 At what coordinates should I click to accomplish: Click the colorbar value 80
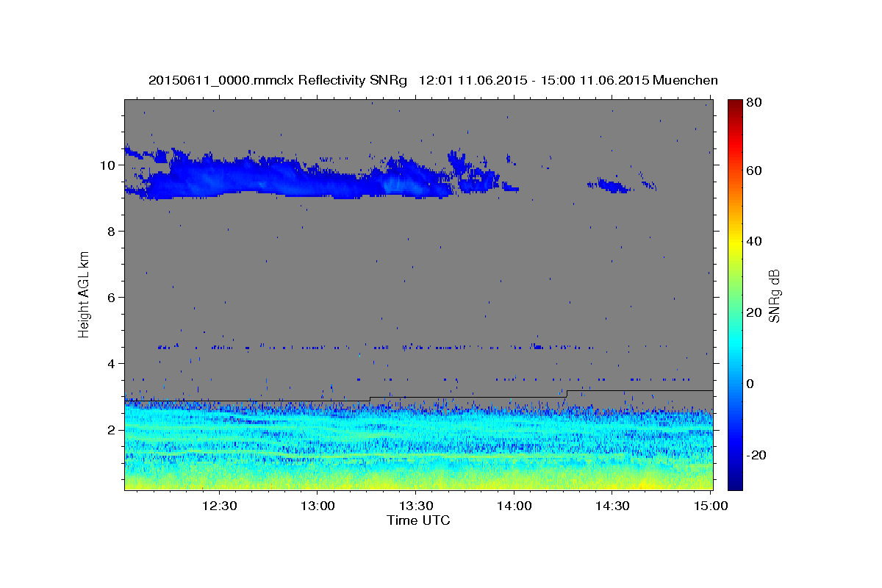click(753, 102)
